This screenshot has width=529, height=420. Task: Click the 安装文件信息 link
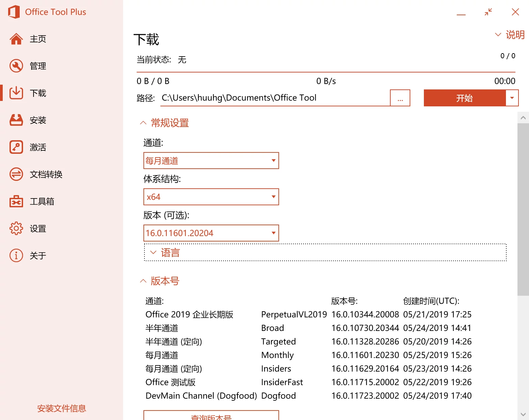[61, 408]
